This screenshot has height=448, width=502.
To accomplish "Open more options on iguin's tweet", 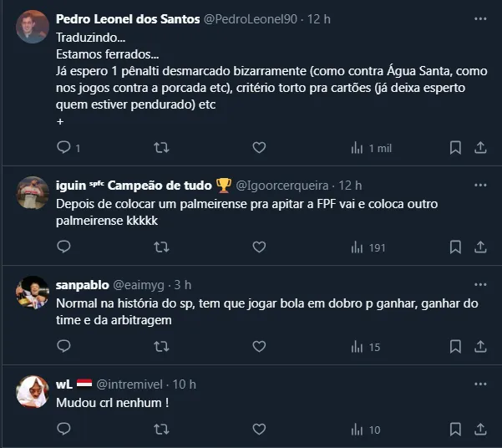I will (x=480, y=185).
